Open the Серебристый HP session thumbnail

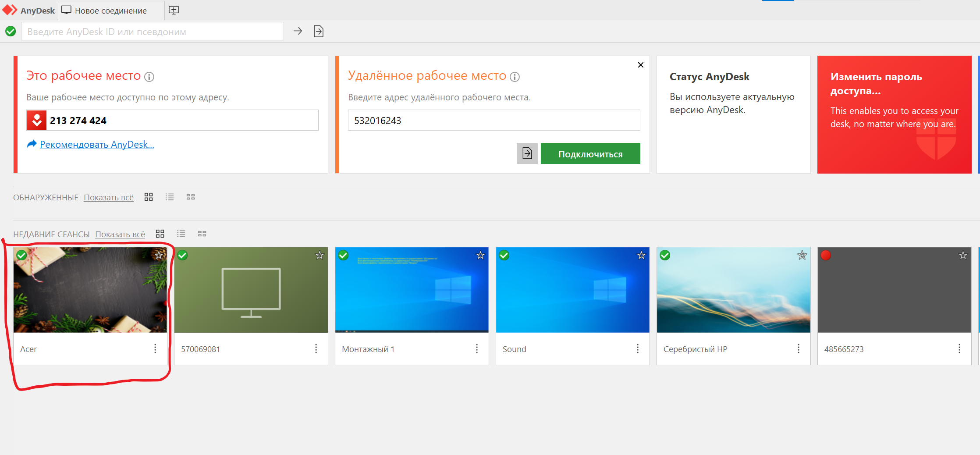pyautogui.click(x=734, y=290)
